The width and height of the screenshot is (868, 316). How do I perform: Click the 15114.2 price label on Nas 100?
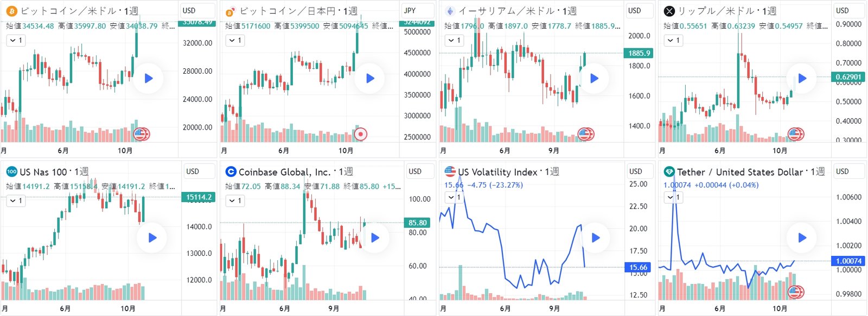[x=199, y=197]
